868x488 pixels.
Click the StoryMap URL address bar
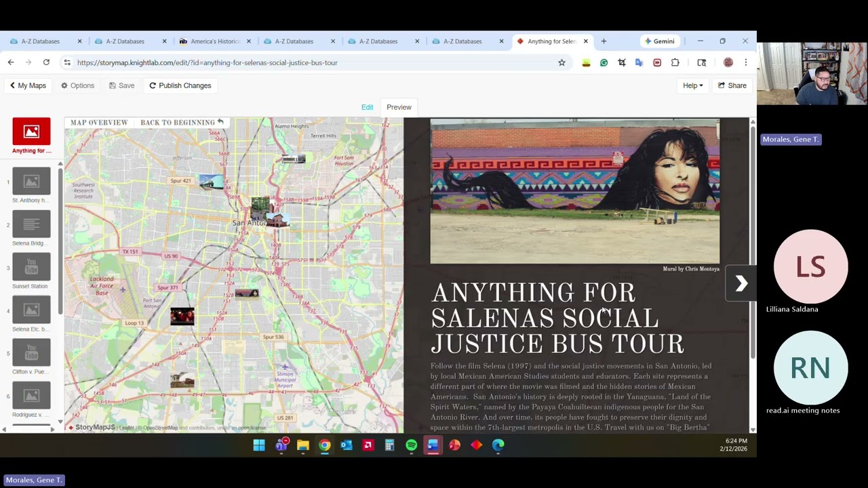point(312,62)
